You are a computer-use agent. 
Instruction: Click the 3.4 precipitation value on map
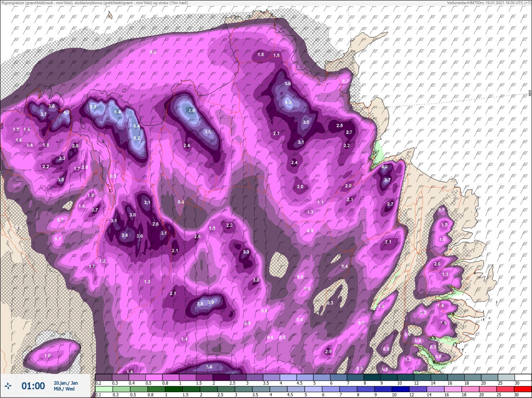tap(124, 236)
